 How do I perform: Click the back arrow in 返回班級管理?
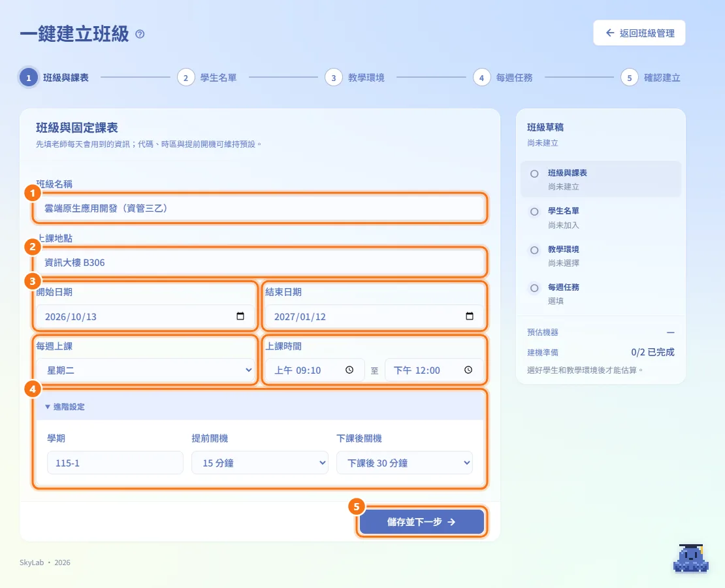pyautogui.click(x=610, y=33)
